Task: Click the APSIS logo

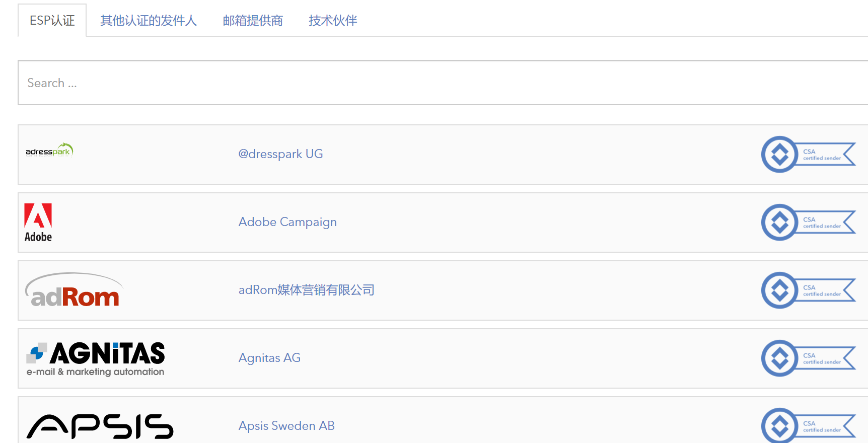Action: [x=100, y=426]
